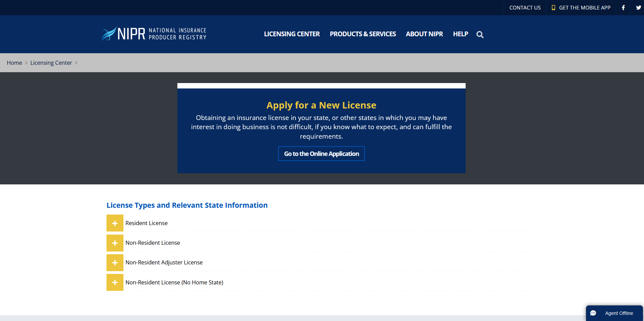This screenshot has height=321, width=644.
Task: Open the ABOUT NIPR menu
Action: tap(424, 34)
